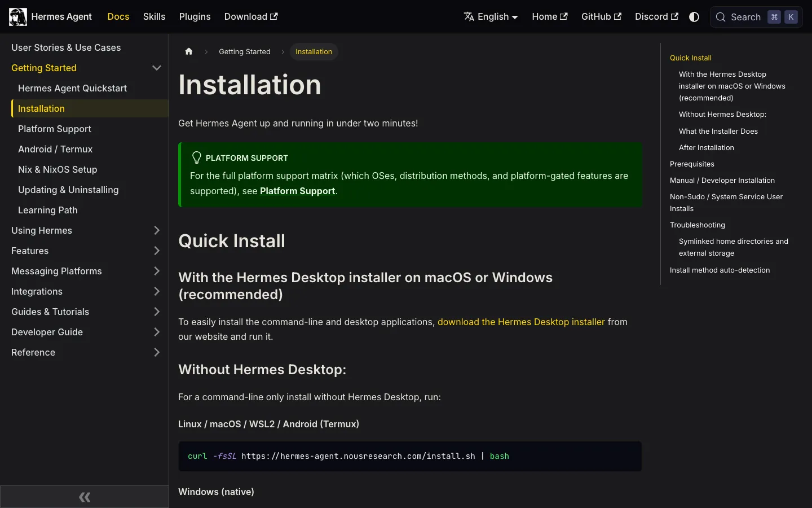Open the Discord link in navbar
The width and height of the screenshot is (812, 508).
coord(656,17)
